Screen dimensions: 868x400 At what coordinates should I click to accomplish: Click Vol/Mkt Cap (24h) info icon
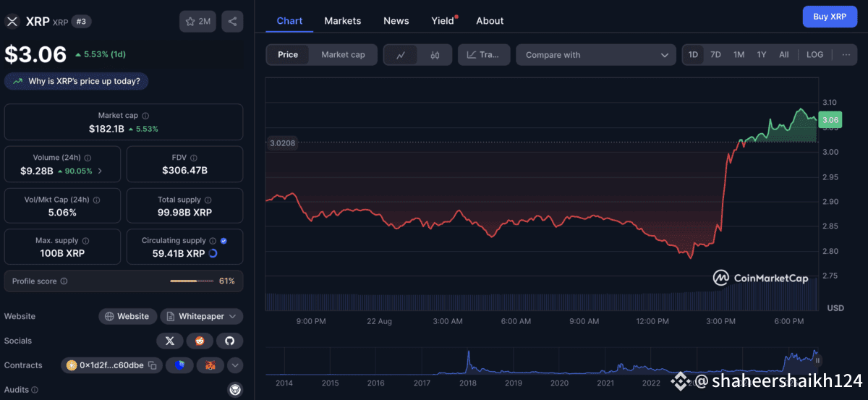point(96,200)
